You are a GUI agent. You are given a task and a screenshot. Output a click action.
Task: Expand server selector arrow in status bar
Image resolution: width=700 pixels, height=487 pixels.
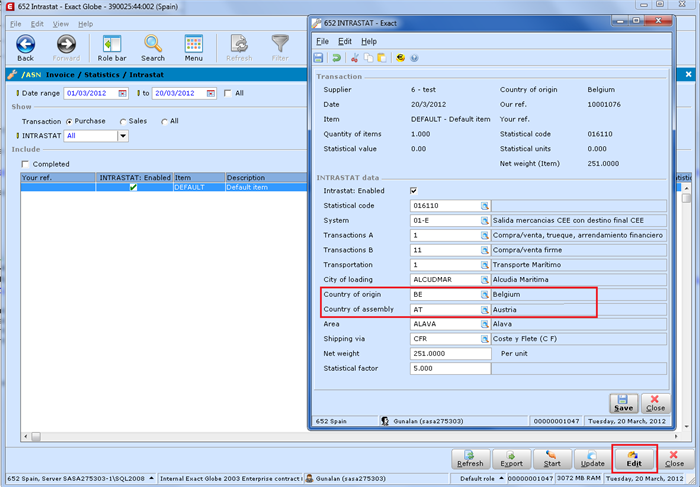coord(151,478)
